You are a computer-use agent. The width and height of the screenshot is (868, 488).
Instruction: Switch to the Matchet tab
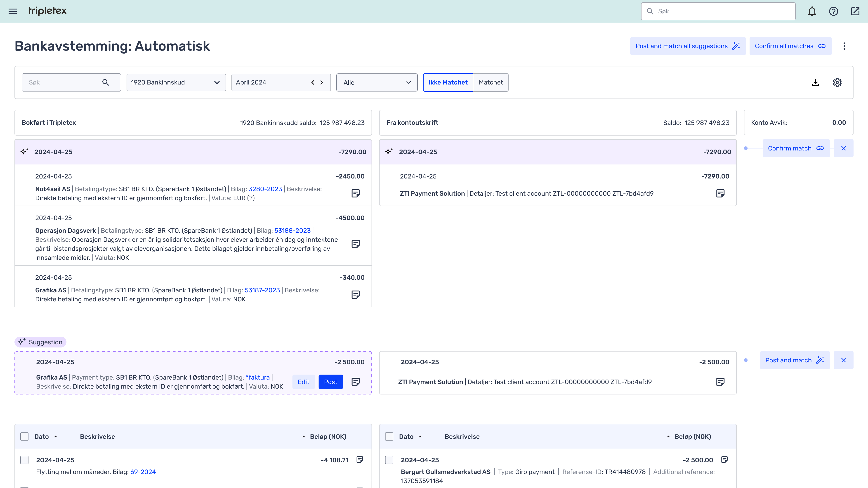point(491,82)
